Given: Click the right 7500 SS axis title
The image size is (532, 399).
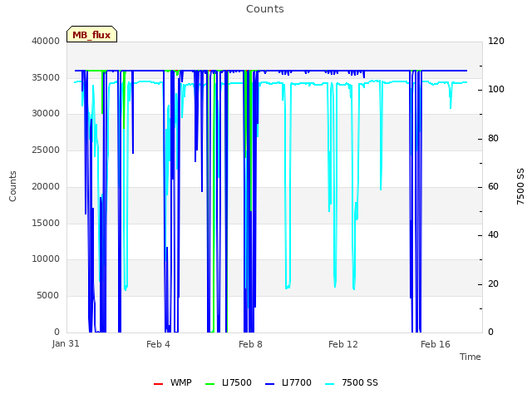Looking at the screenshot, I should coord(520,186).
